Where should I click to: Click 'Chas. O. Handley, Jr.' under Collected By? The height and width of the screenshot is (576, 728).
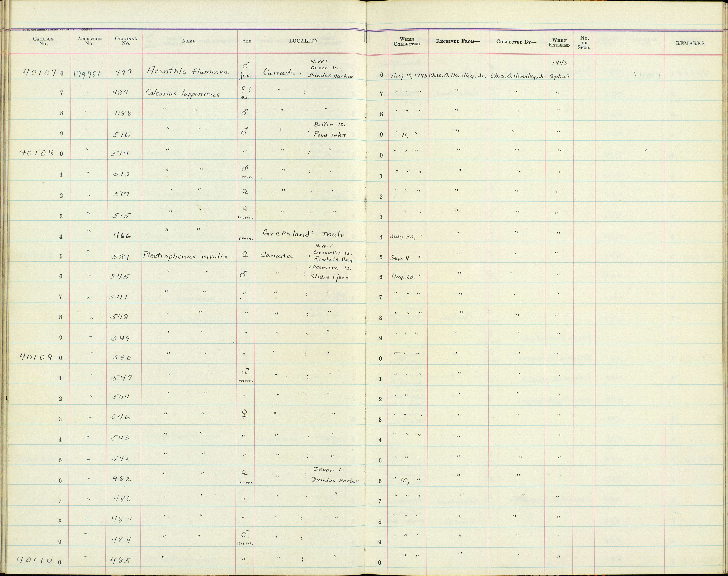(518, 77)
